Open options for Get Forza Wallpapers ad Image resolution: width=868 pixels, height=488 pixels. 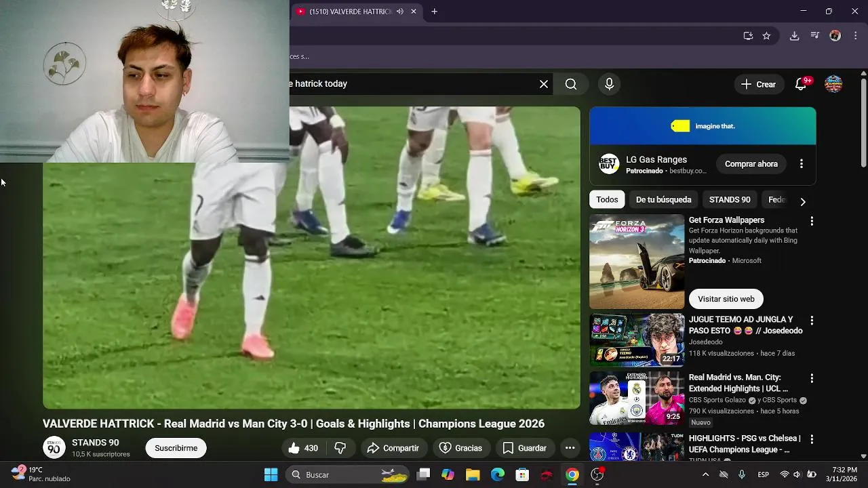tap(812, 221)
